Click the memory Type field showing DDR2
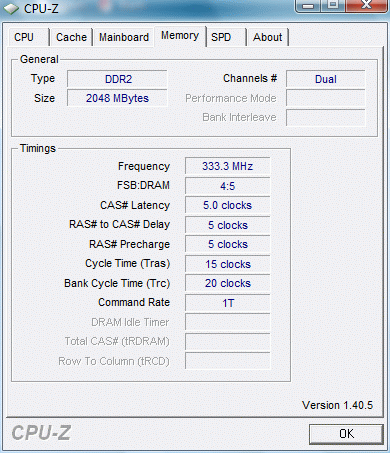Image resolution: width=390 pixels, height=453 pixels. click(x=117, y=79)
